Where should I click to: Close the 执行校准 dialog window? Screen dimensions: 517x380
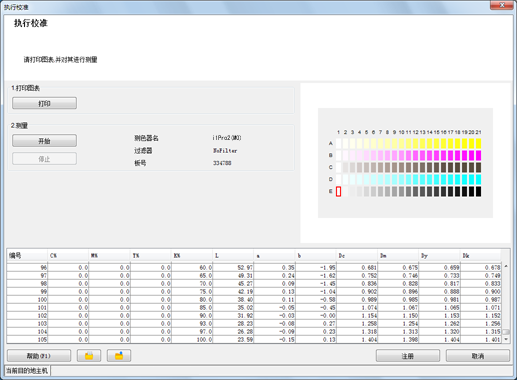coord(502,5)
